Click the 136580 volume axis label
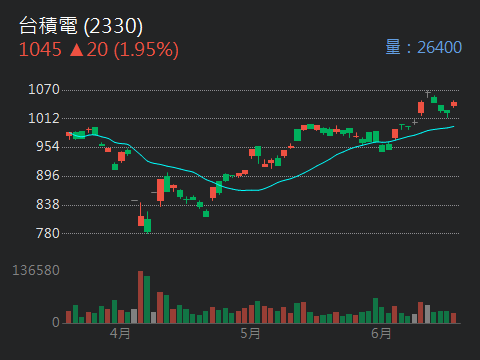 pyautogui.click(x=36, y=270)
